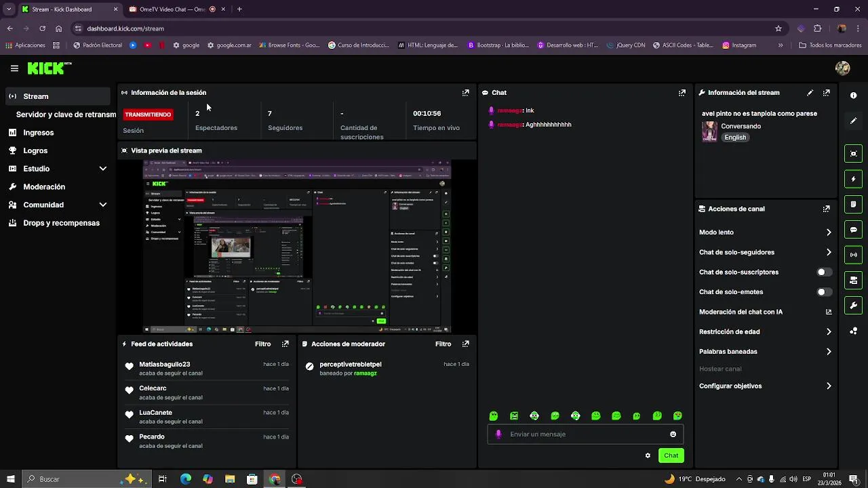Screen dimensions: 868x488
Task: Toggle the document widget icon in the right sidebar
Action: [853, 204]
